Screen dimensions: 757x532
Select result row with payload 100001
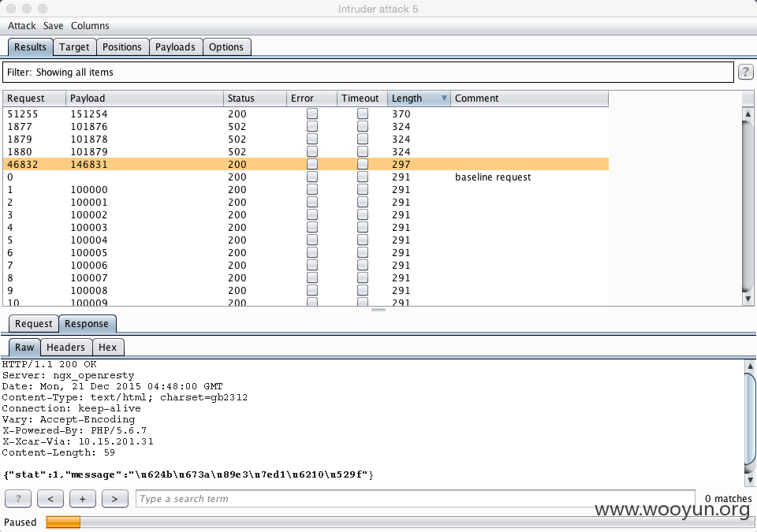pyautogui.click(x=305, y=202)
